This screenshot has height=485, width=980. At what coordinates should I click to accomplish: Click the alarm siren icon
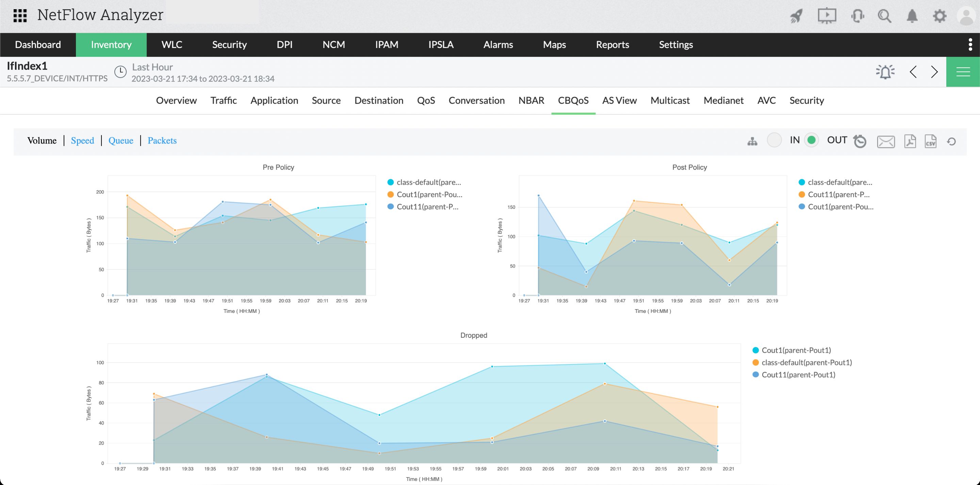[x=885, y=72]
